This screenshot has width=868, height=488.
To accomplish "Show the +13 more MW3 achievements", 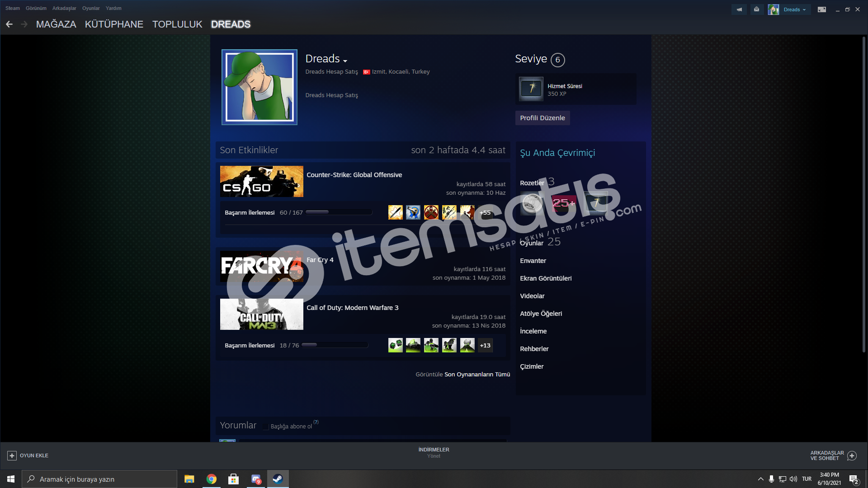I will [485, 345].
